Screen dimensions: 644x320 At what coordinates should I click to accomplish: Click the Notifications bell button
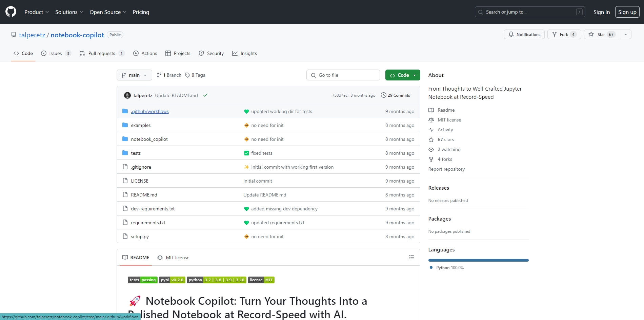tap(524, 35)
